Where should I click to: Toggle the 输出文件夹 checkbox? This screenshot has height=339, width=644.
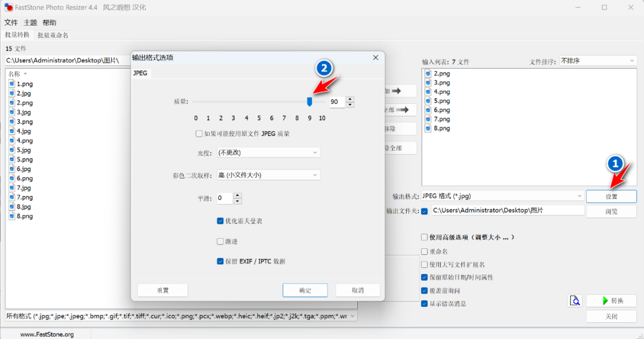tap(425, 211)
